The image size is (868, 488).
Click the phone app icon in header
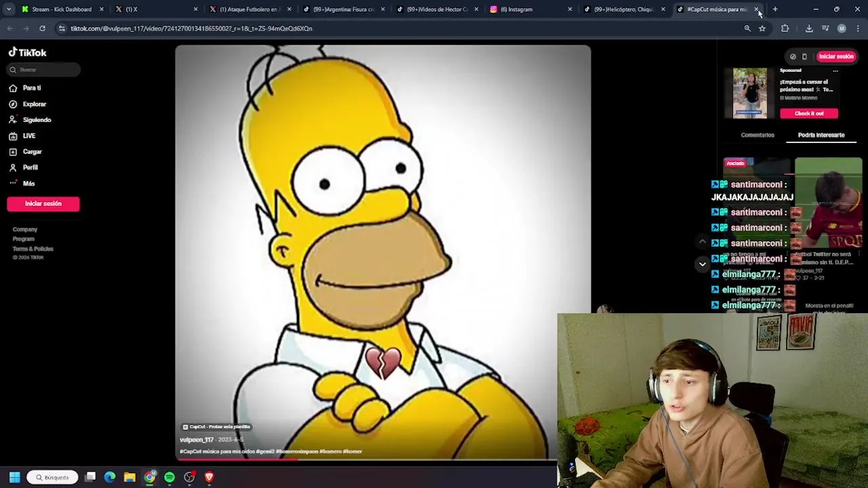804,57
